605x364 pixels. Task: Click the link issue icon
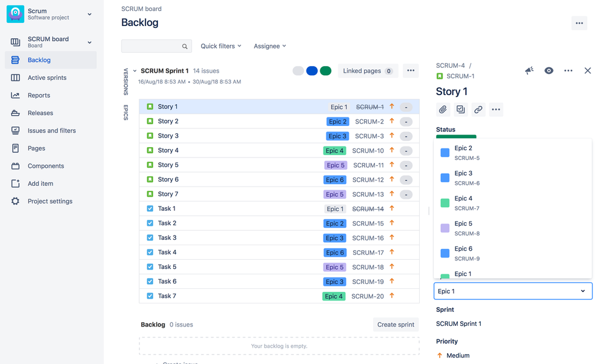coord(478,110)
